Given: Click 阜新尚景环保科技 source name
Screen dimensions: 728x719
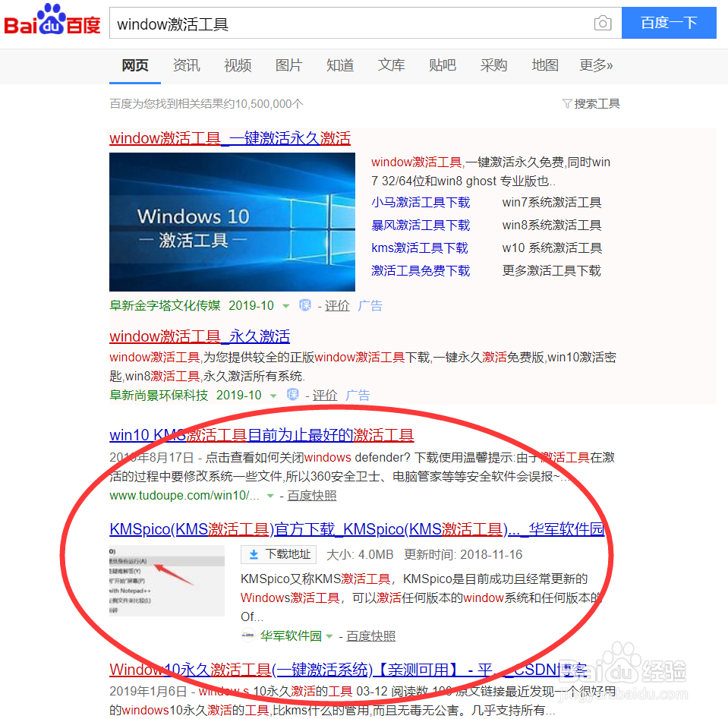Looking at the screenshot, I should pos(159,396).
